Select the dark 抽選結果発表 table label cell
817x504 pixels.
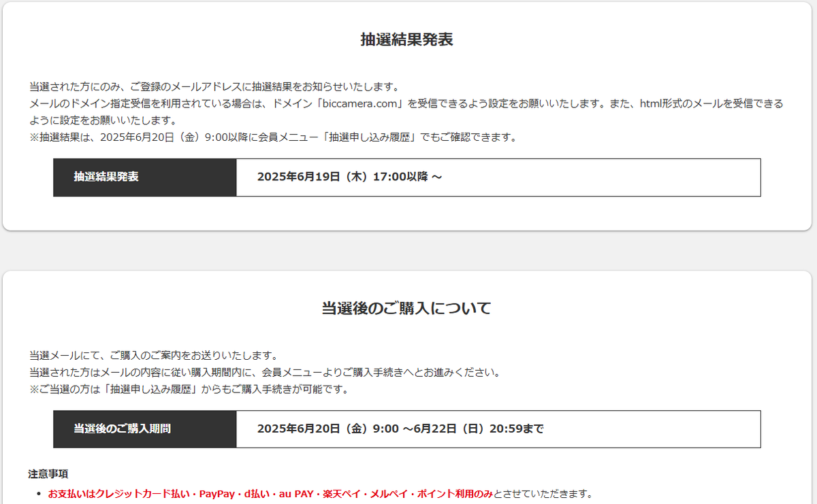(145, 178)
